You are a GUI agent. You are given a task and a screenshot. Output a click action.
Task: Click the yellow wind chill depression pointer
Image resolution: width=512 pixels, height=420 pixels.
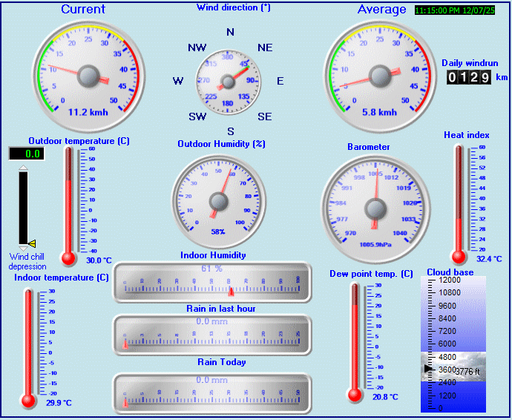coord(31,243)
